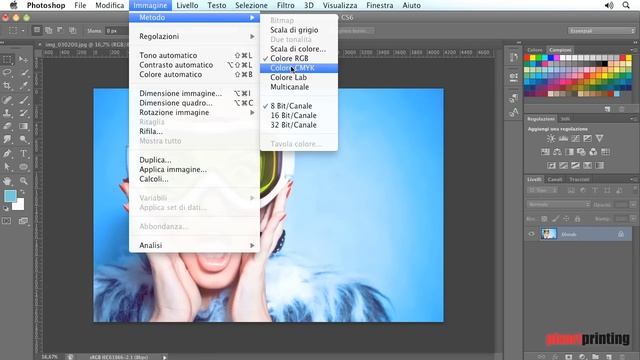
Task: Add an Invert adjustment
Action: point(551,165)
